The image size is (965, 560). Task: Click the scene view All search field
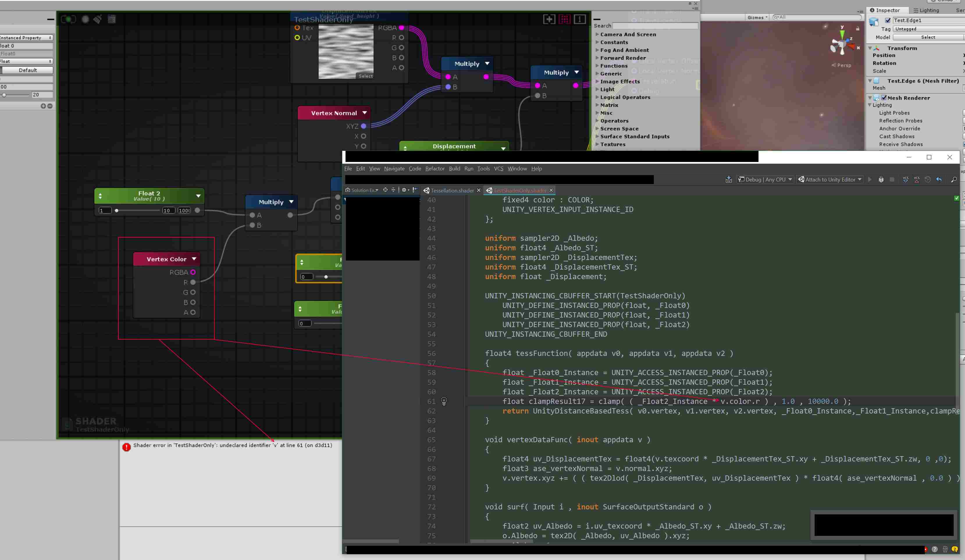817,17
